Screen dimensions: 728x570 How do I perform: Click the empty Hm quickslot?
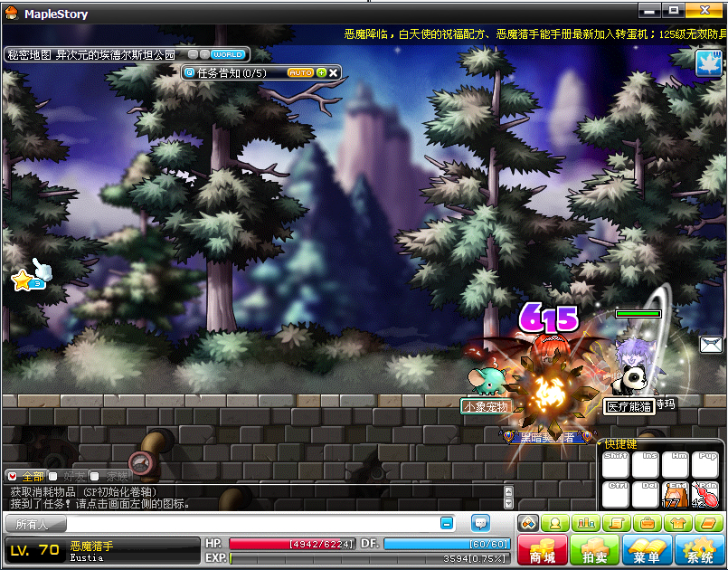tap(675, 465)
